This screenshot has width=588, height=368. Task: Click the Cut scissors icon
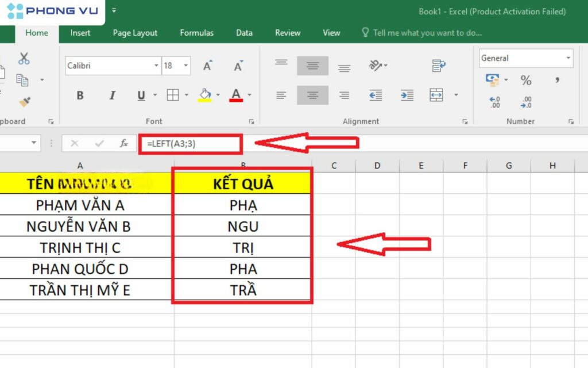(24, 59)
